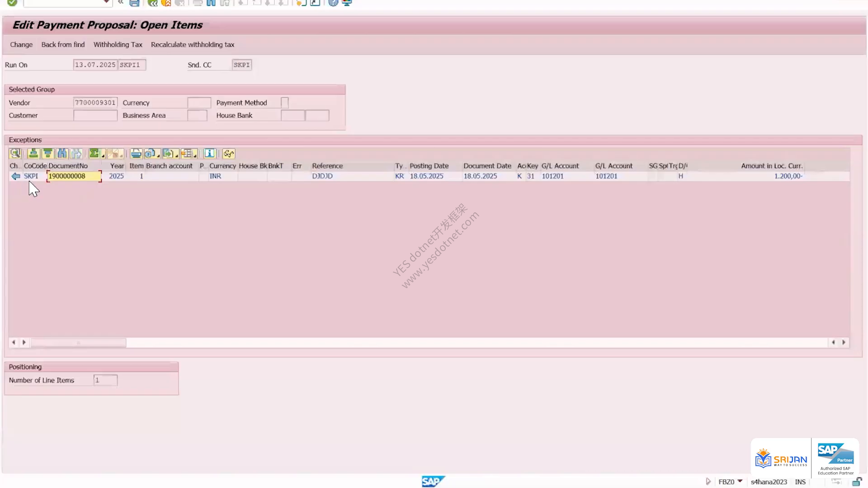
Task: Sort descending using the ALV toolbar icon
Action: click(47, 154)
